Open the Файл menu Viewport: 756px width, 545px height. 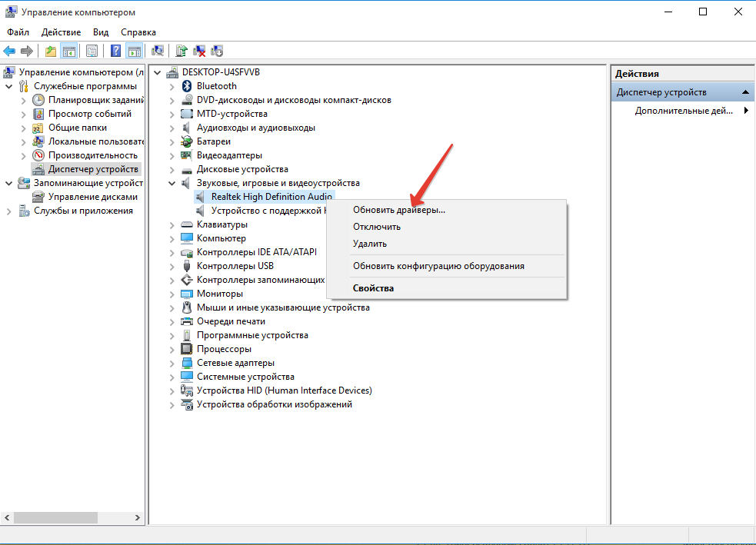pos(18,32)
